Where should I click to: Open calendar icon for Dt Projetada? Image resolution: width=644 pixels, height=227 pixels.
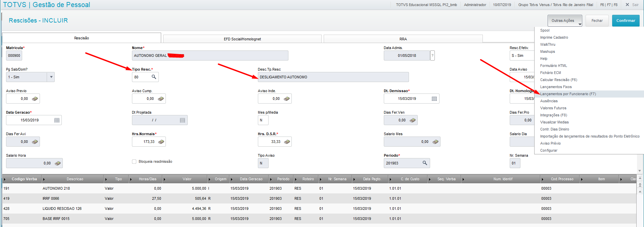point(182,120)
